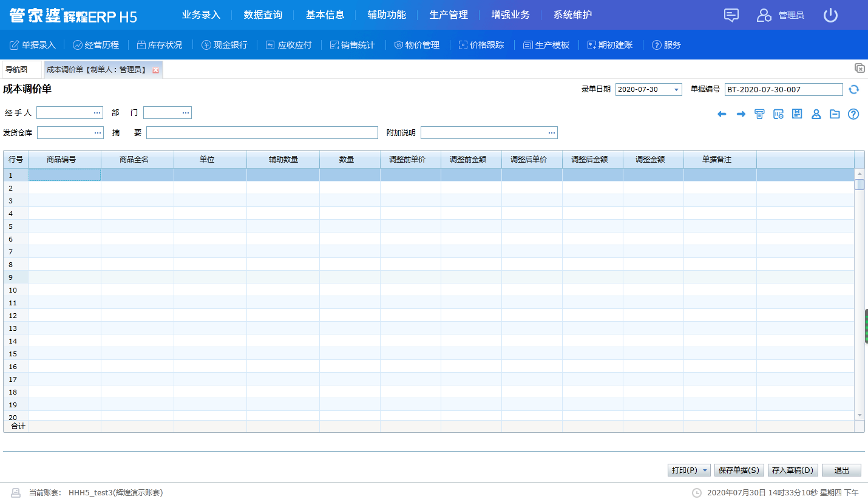Open 价格跟踪 toolbar shortcut
The width and height of the screenshot is (868, 502).
[x=481, y=45]
